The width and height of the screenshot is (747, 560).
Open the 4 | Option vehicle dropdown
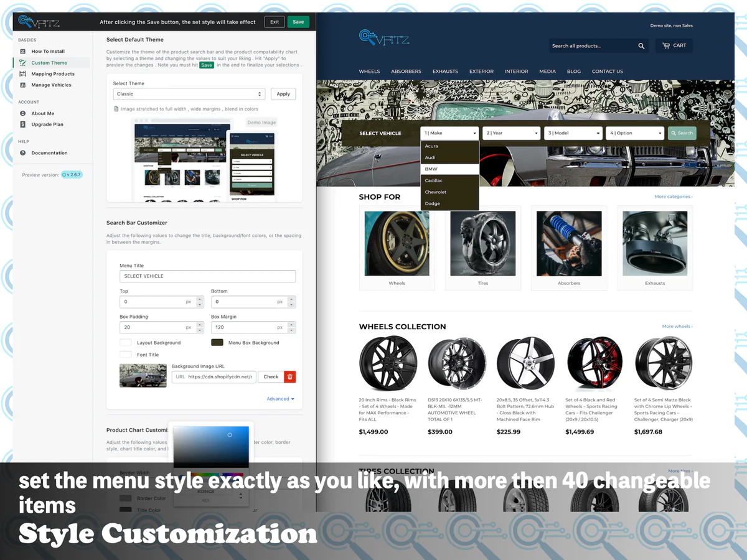(634, 133)
